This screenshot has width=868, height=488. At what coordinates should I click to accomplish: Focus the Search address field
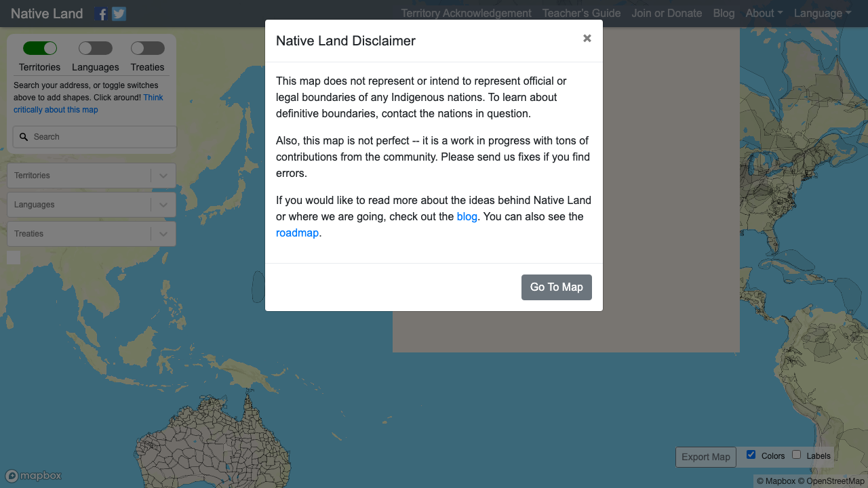tap(95, 137)
